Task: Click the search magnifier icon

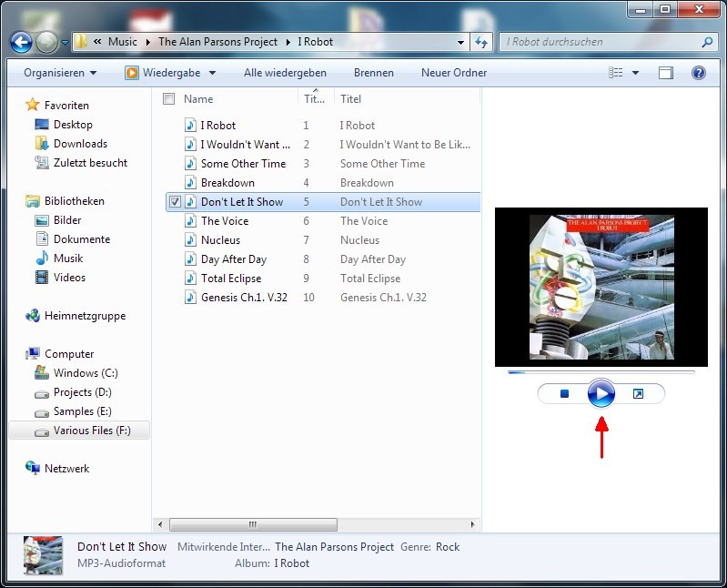Action: point(707,42)
